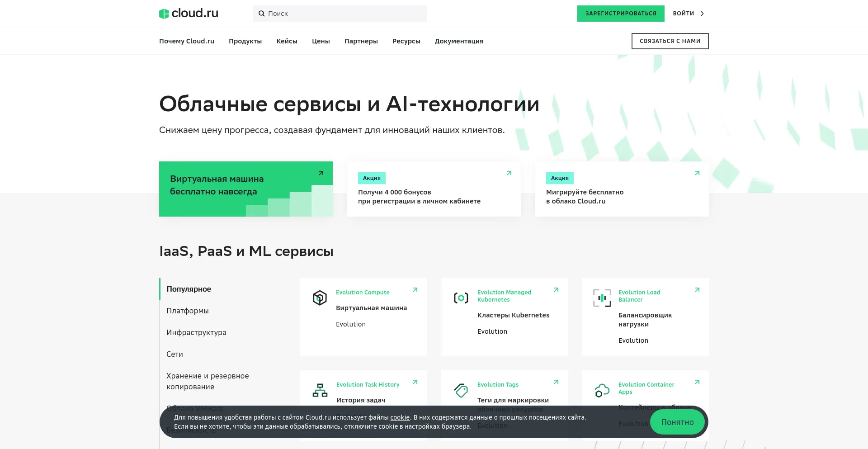Click the Evolution Container Apps cloud icon

602,390
